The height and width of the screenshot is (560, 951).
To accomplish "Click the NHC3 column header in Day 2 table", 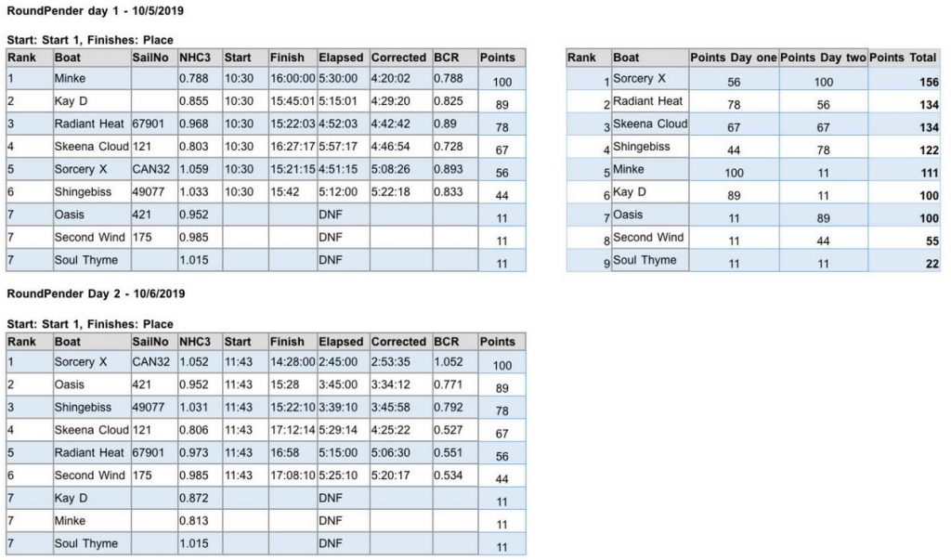I will click(200, 342).
